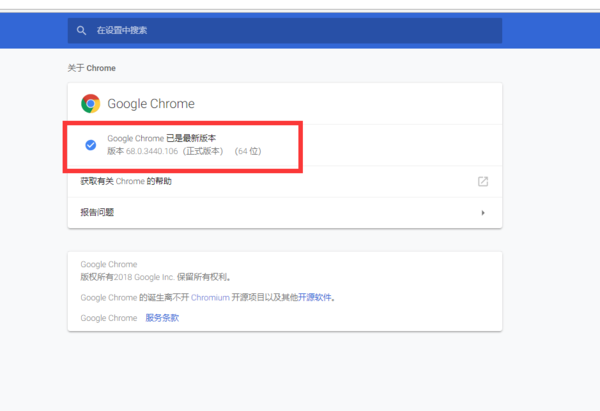600x411 pixels.
Task: Open the 开源软件 link
Action: [x=315, y=297]
